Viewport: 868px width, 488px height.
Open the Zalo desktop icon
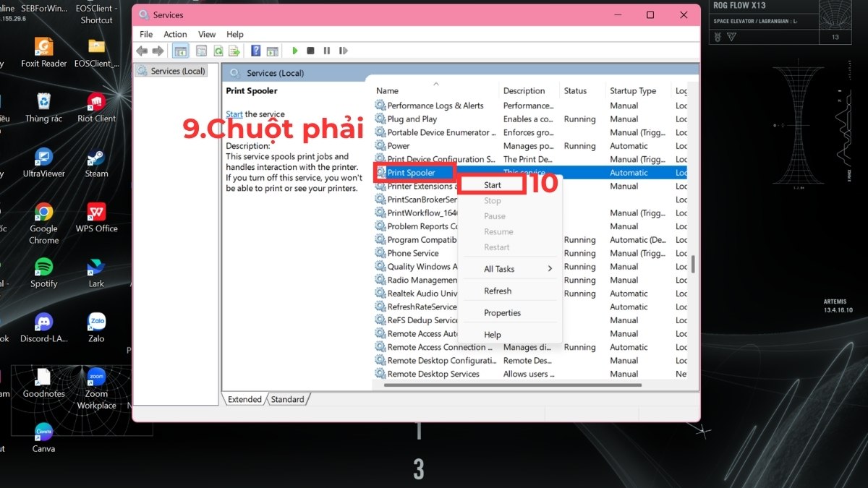96,327
